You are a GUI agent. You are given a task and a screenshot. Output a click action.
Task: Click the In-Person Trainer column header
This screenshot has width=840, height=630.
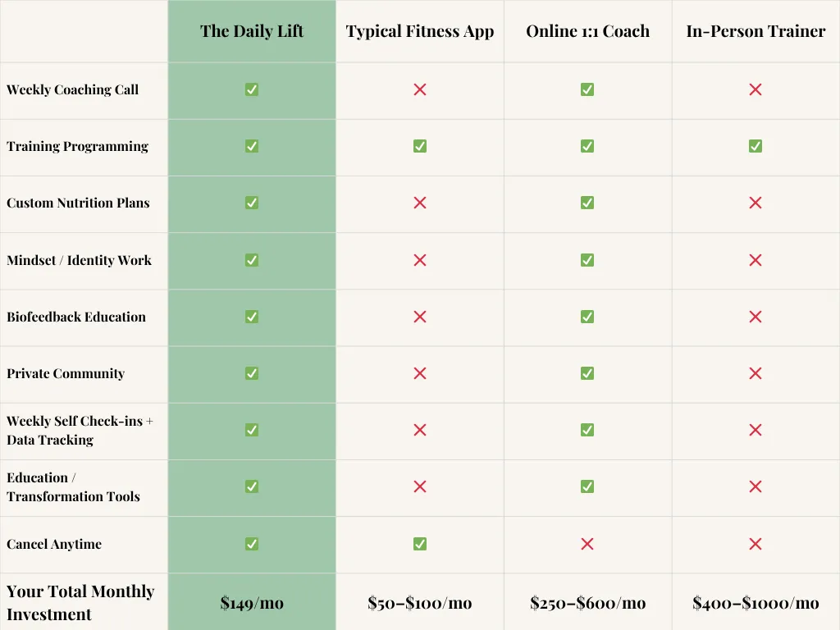tap(756, 31)
